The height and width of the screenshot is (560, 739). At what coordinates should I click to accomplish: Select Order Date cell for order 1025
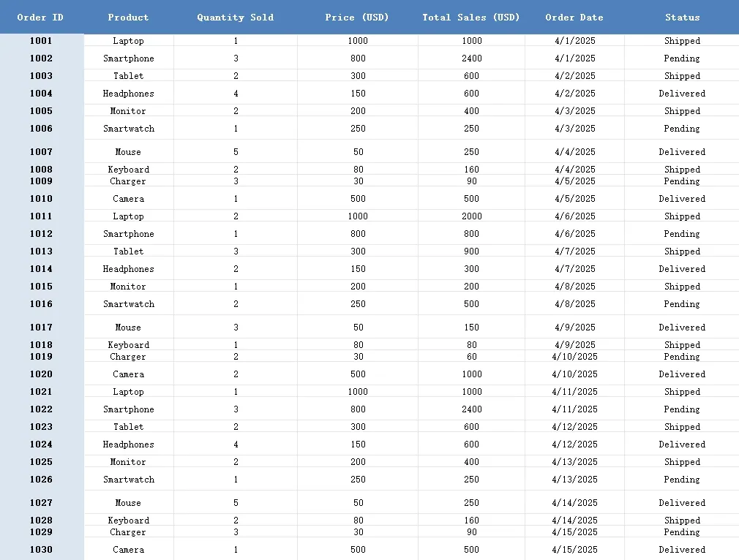pos(574,462)
